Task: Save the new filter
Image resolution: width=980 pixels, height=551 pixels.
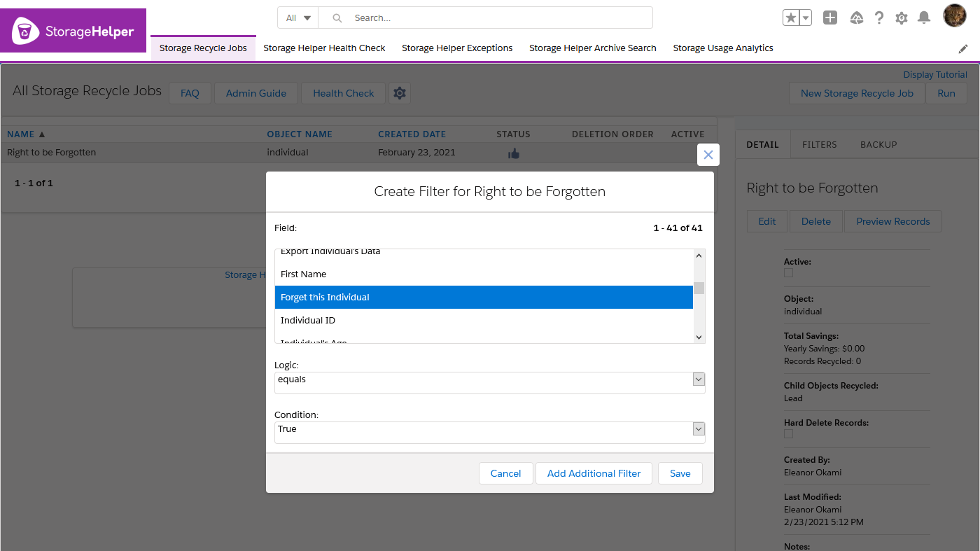Action: coord(680,473)
